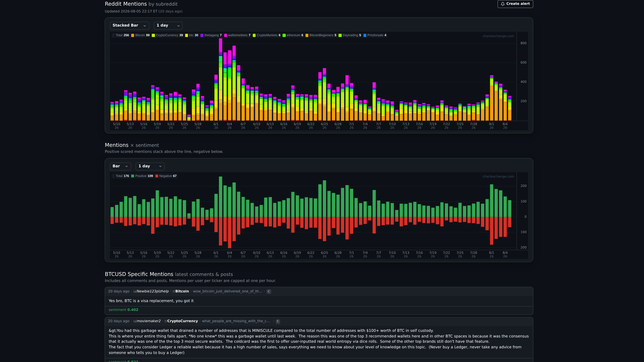Open the 1 day dropdown in Reddit Mentions chart
This screenshot has height=362, width=644.
168,26
